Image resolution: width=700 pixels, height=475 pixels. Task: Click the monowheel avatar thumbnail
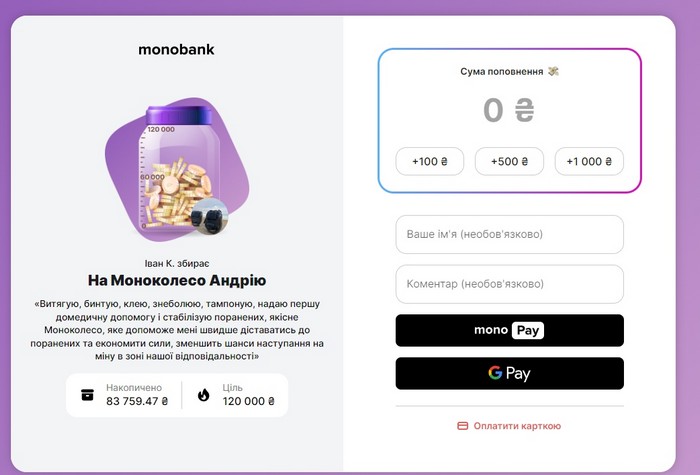coord(209,218)
